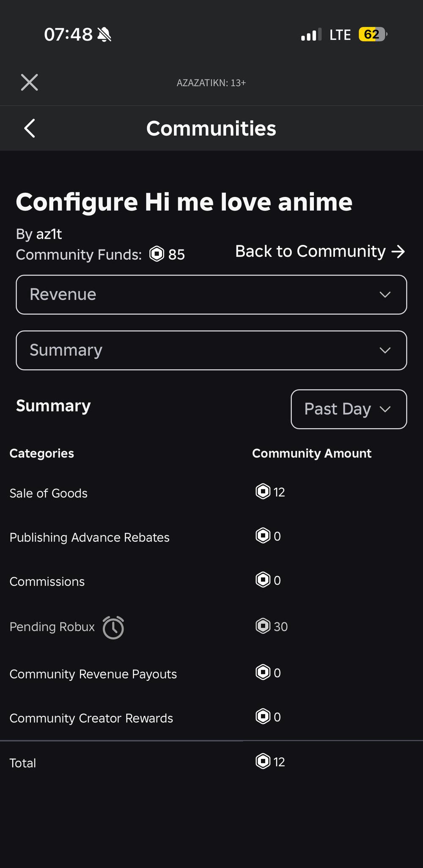Image resolution: width=423 pixels, height=868 pixels.
Task: Open the Summary dropdown selector
Action: tap(211, 350)
